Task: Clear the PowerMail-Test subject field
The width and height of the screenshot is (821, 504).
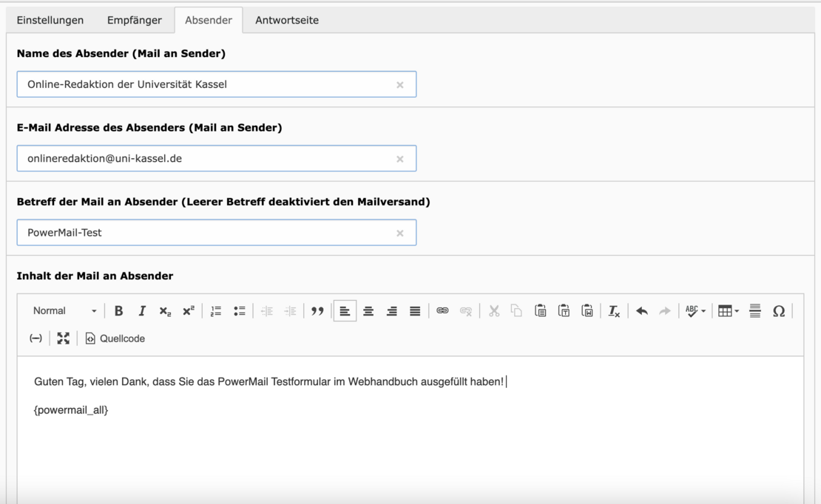Action: pos(400,233)
